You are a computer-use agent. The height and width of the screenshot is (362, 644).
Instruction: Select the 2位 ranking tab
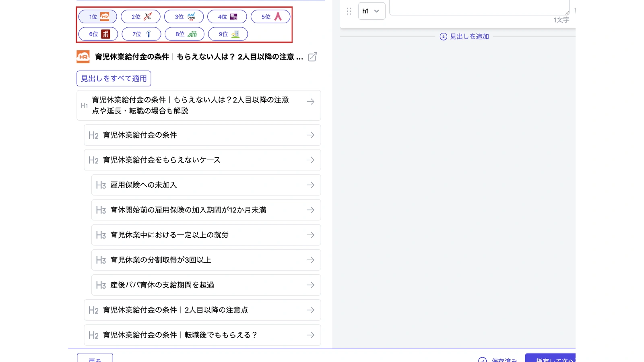point(140,16)
